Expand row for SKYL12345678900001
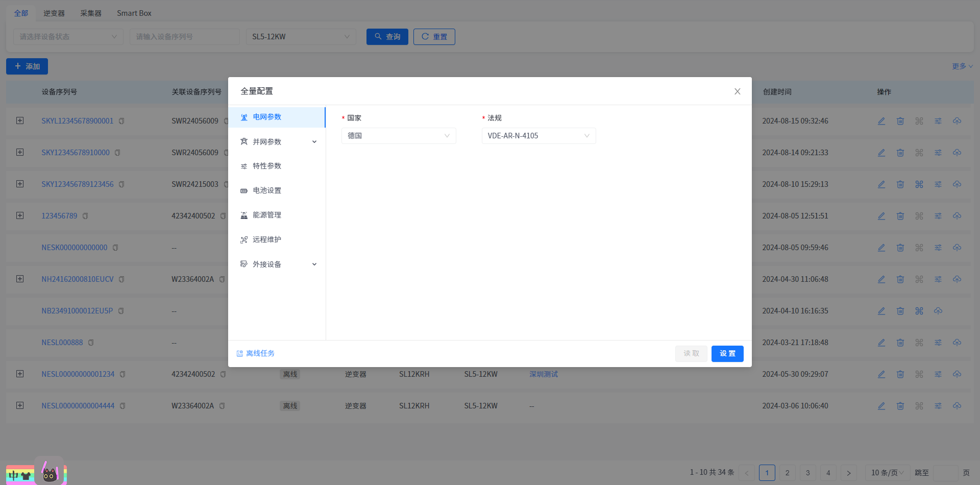 tap(20, 120)
